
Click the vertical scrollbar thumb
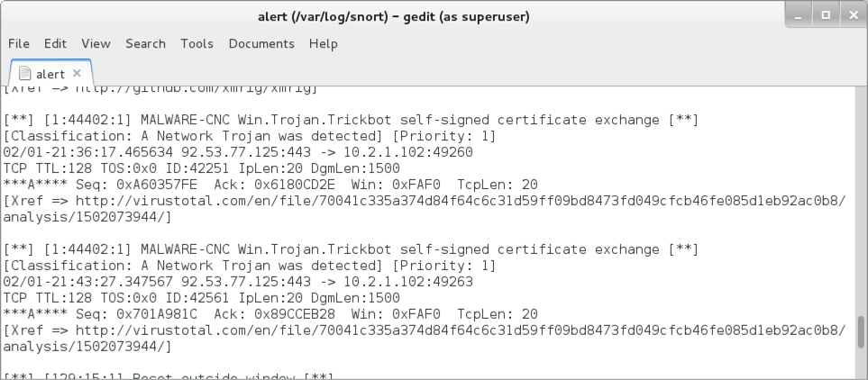861,332
